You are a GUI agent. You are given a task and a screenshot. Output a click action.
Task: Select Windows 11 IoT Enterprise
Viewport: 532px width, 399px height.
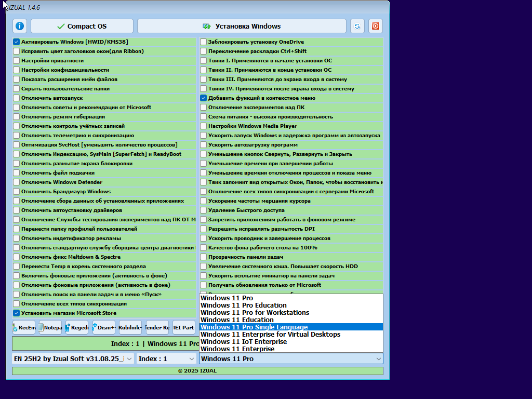(x=291, y=342)
